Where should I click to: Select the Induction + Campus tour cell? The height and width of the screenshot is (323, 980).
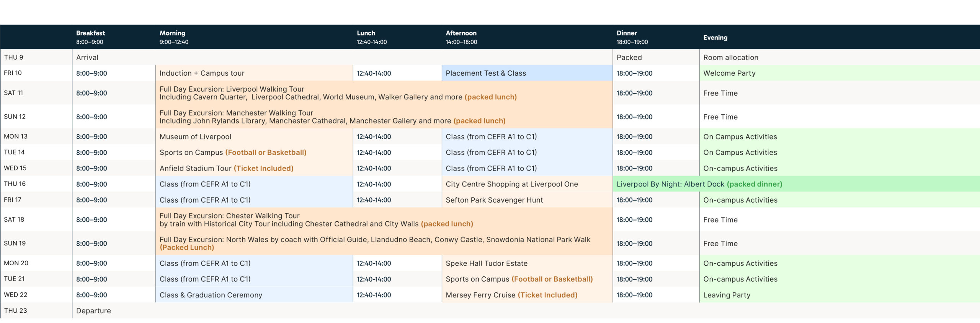(202, 73)
